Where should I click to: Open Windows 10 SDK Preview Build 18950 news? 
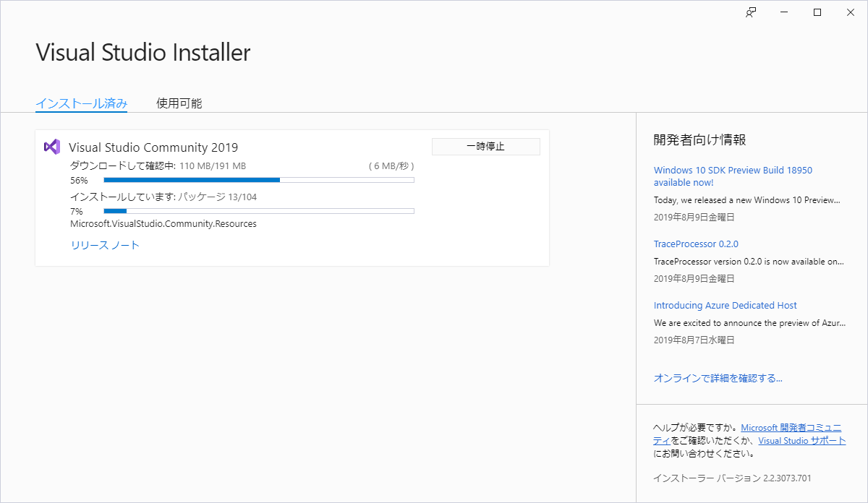733,176
